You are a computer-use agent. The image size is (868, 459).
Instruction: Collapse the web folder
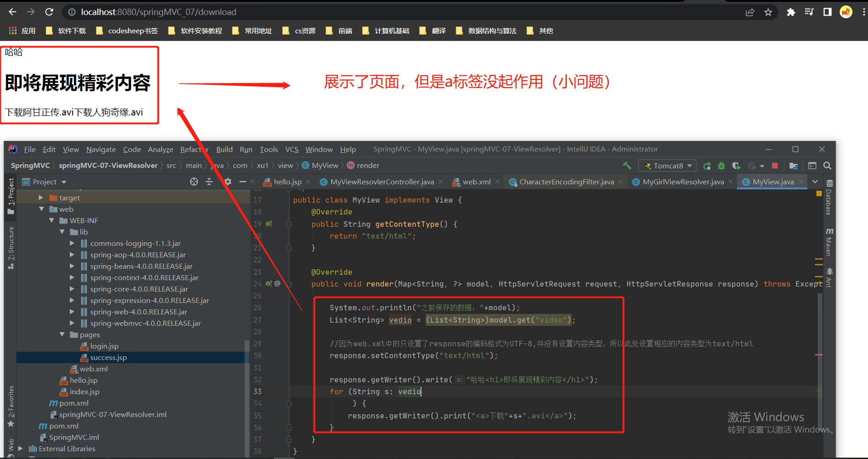(41, 209)
